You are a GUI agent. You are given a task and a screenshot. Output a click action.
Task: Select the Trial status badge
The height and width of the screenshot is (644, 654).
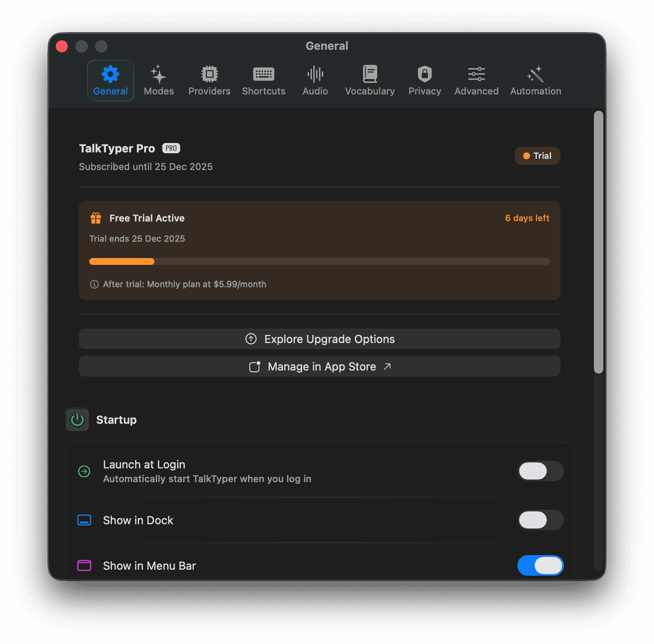pyautogui.click(x=537, y=155)
